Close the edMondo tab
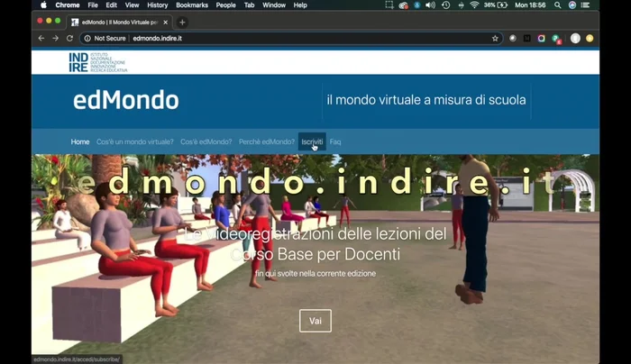The image size is (631, 364). tap(165, 23)
